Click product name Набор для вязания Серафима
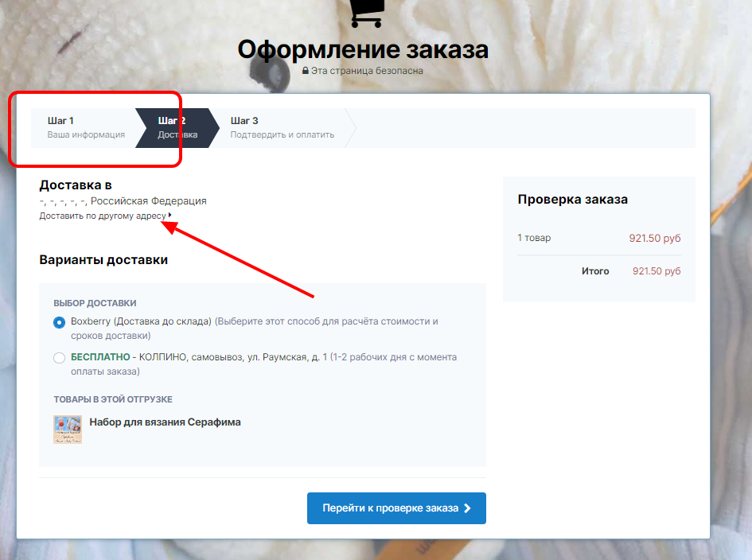The width and height of the screenshot is (752, 560). 165,422
